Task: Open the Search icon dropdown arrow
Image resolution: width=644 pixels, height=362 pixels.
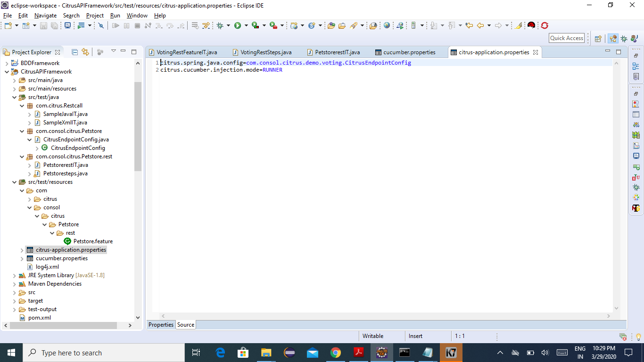Action: pos(363,25)
